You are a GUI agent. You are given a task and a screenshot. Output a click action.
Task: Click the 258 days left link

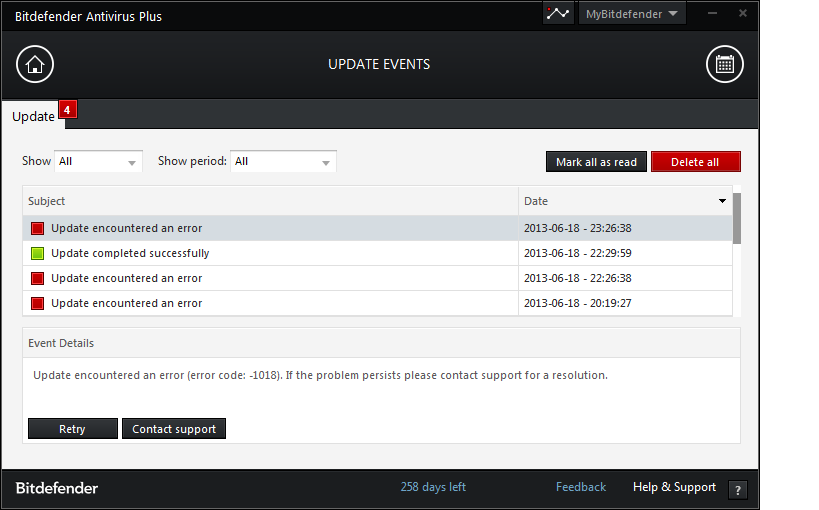pos(433,487)
